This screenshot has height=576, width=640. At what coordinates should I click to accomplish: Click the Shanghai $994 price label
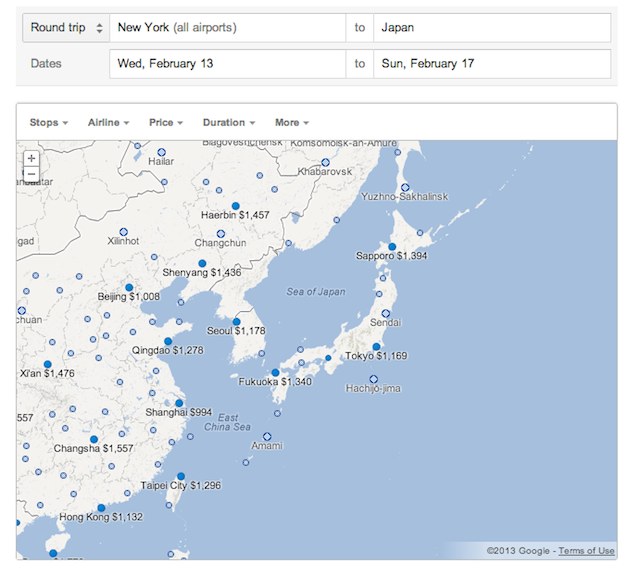(x=179, y=412)
